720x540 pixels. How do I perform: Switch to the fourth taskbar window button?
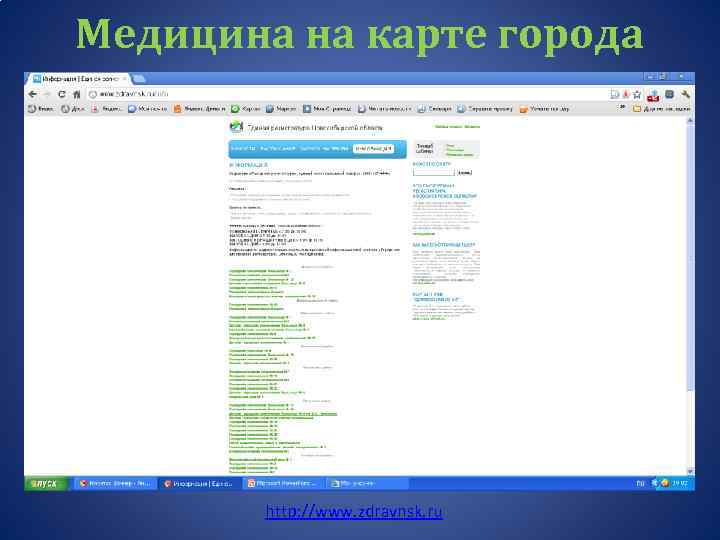click(x=367, y=484)
